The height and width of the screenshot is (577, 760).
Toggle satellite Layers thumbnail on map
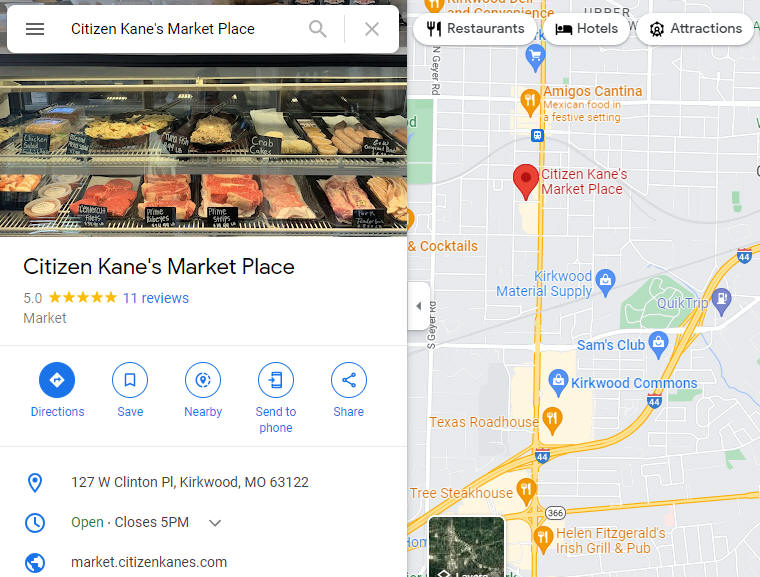point(466,547)
